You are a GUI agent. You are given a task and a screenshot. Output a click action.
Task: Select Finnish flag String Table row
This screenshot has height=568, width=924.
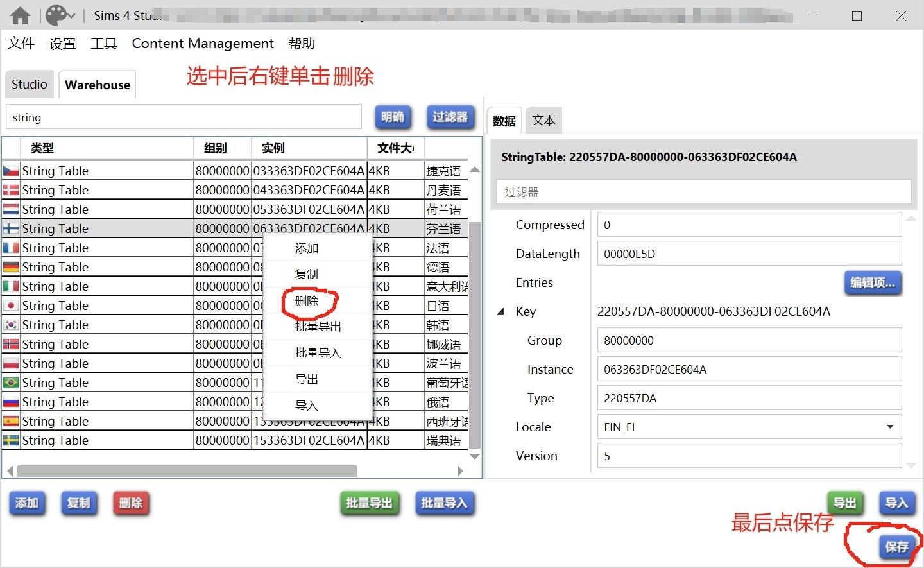[x=235, y=228]
